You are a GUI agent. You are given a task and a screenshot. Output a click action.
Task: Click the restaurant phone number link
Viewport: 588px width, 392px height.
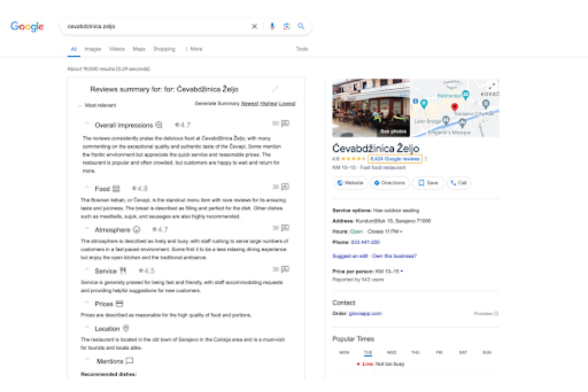(365, 242)
